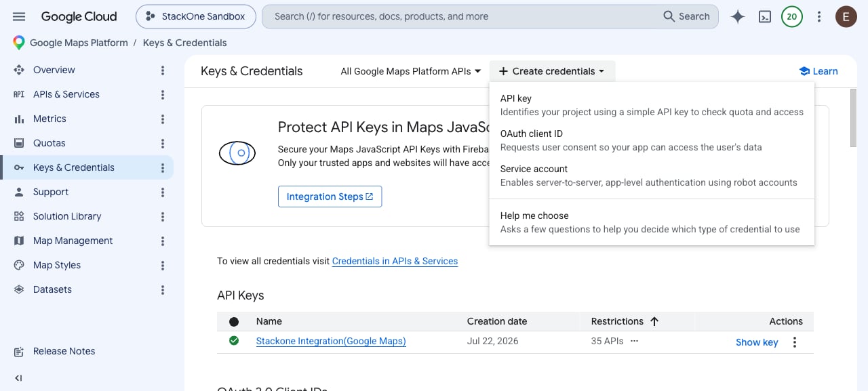
Task: Click the Keys & Credentials key icon
Action: (x=19, y=167)
